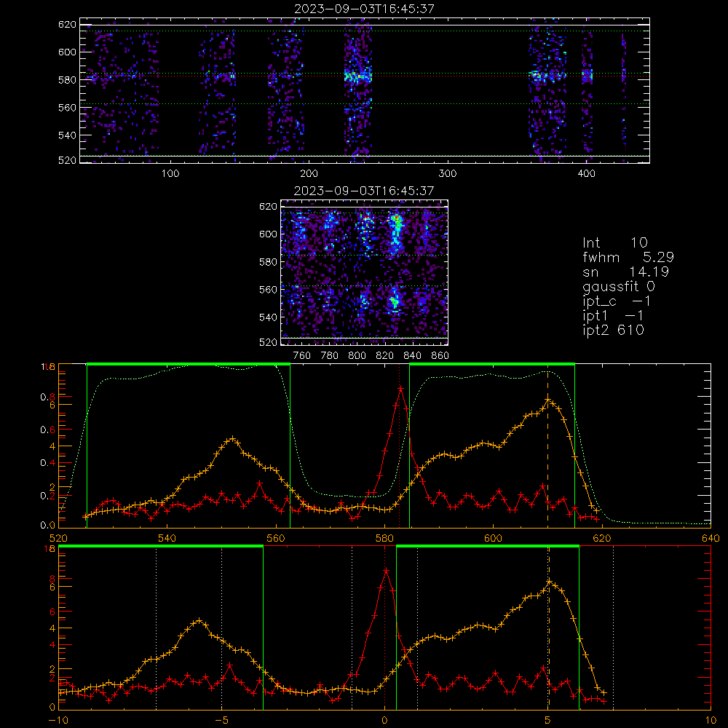Click x-axis label '100' under top spectrogram
Image resolution: width=728 pixels, height=728 pixels.
point(170,174)
